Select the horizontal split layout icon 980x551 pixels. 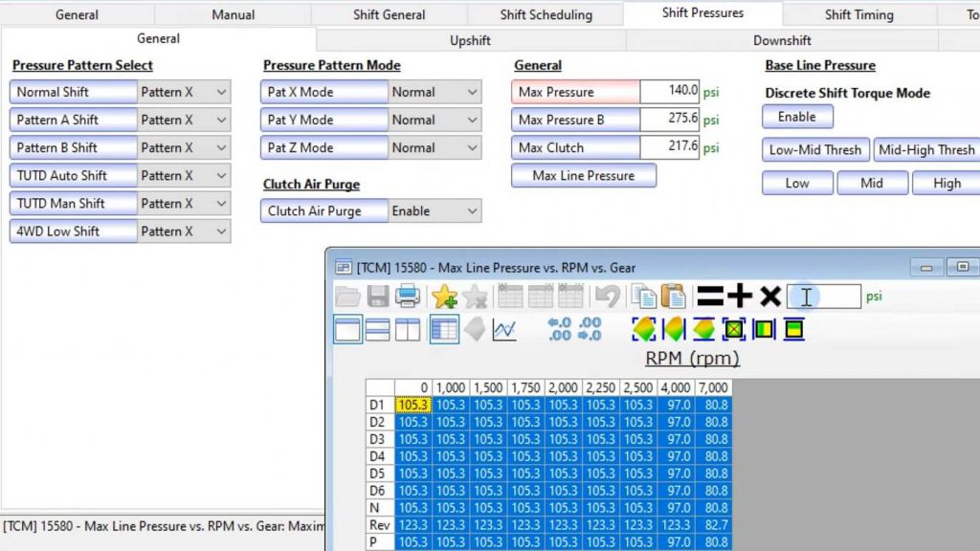click(x=377, y=329)
